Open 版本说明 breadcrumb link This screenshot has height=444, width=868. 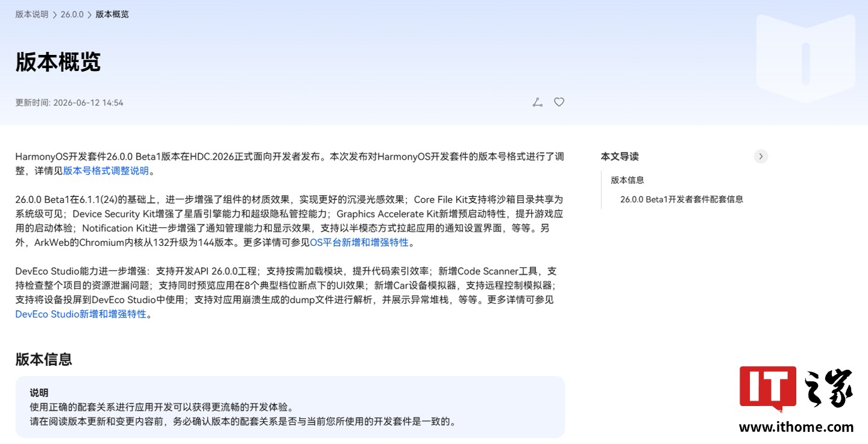tap(32, 14)
